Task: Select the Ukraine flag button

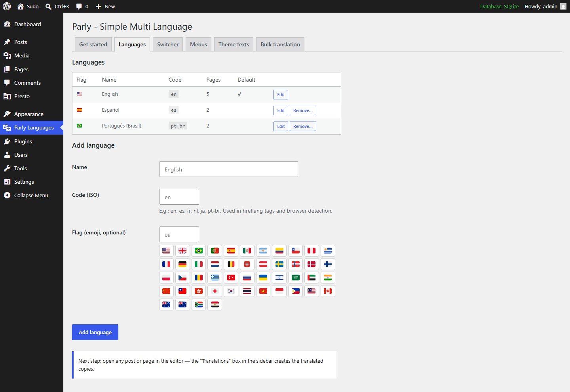Action: [x=263, y=278]
